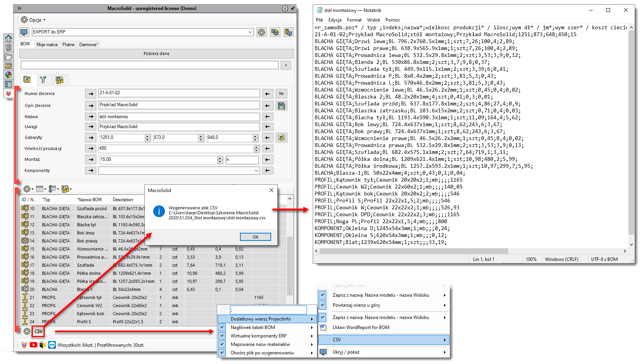Collapse the MacroSolid panel with double chevron
Screen dimensions: 642x364
click(19, 8)
